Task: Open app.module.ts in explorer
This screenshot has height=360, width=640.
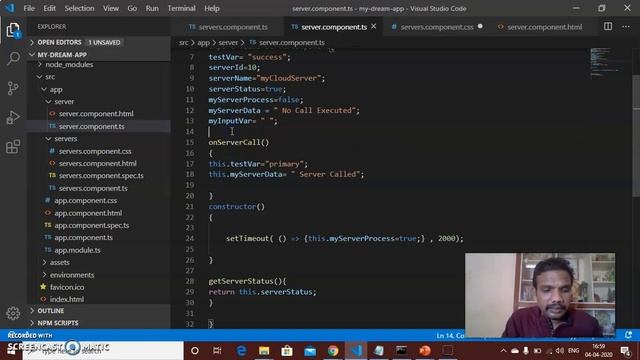Action: click(99, 250)
